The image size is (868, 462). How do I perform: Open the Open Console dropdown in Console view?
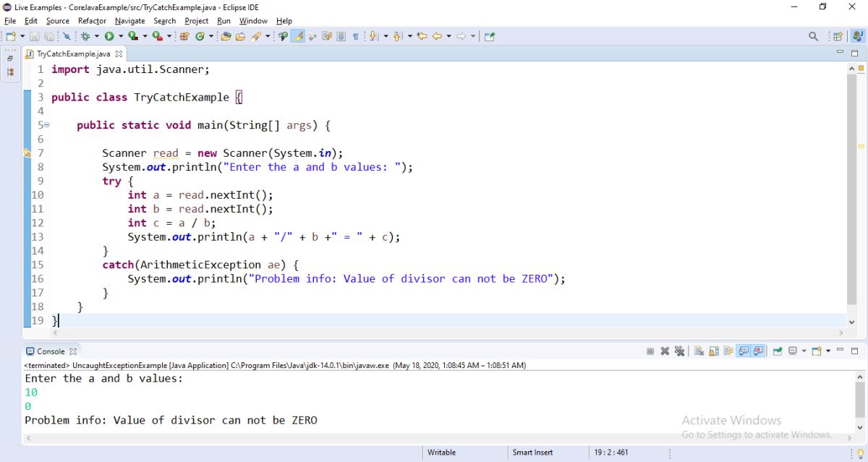point(827,351)
